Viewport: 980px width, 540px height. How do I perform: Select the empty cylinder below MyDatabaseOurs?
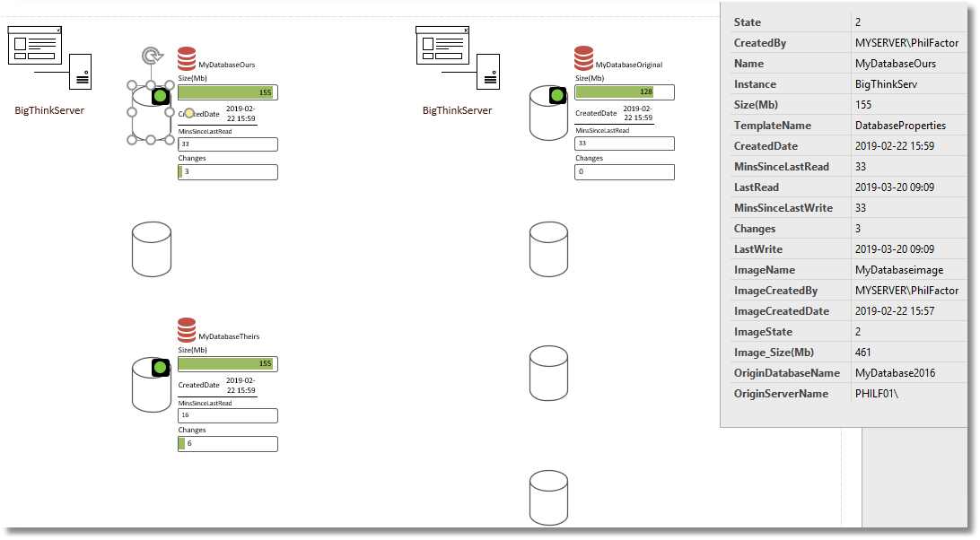pos(152,248)
